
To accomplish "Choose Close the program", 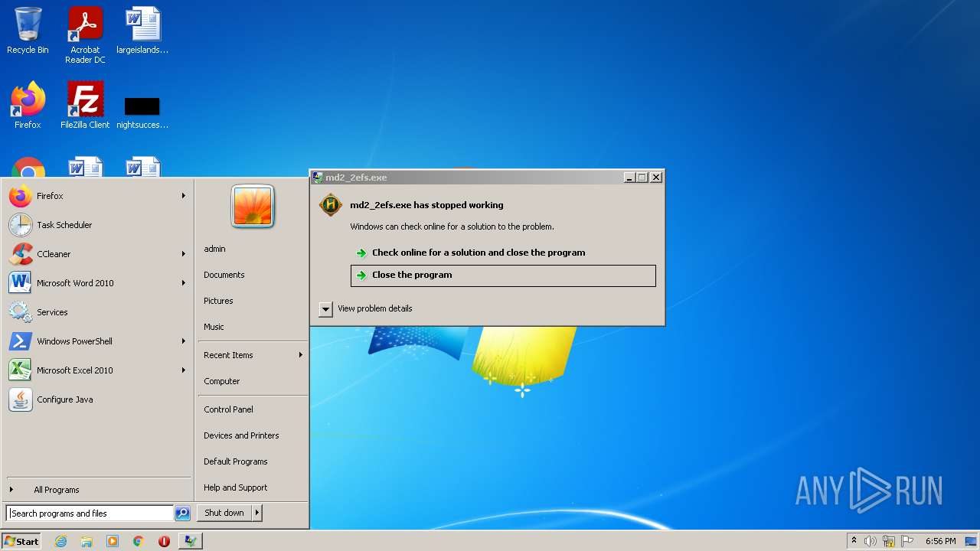I will click(x=503, y=275).
